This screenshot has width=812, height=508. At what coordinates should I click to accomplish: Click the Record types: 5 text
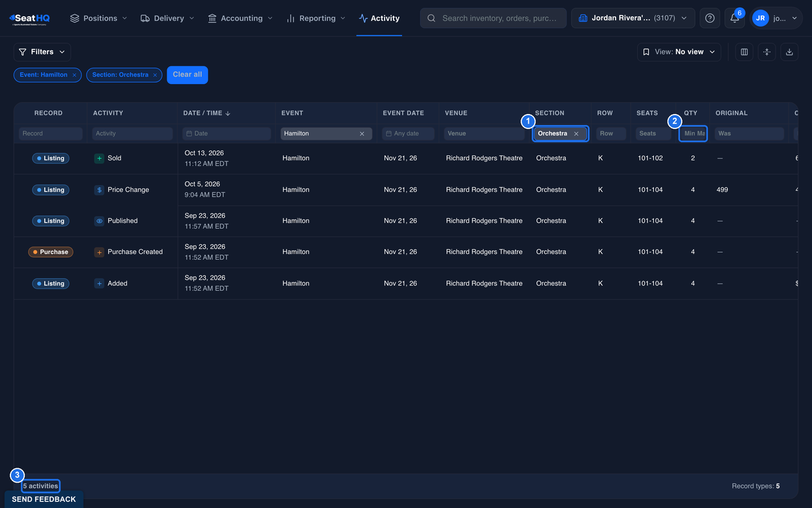(755, 487)
